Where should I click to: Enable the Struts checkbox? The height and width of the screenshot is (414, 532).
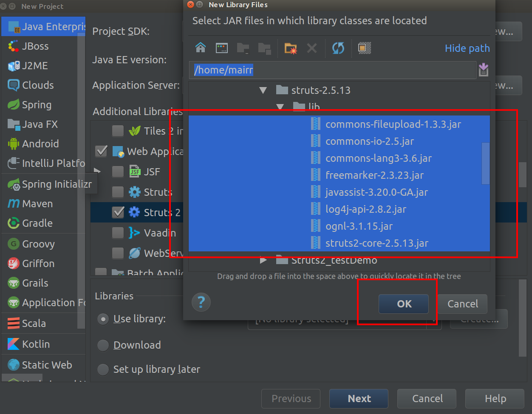[x=118, y=192]
